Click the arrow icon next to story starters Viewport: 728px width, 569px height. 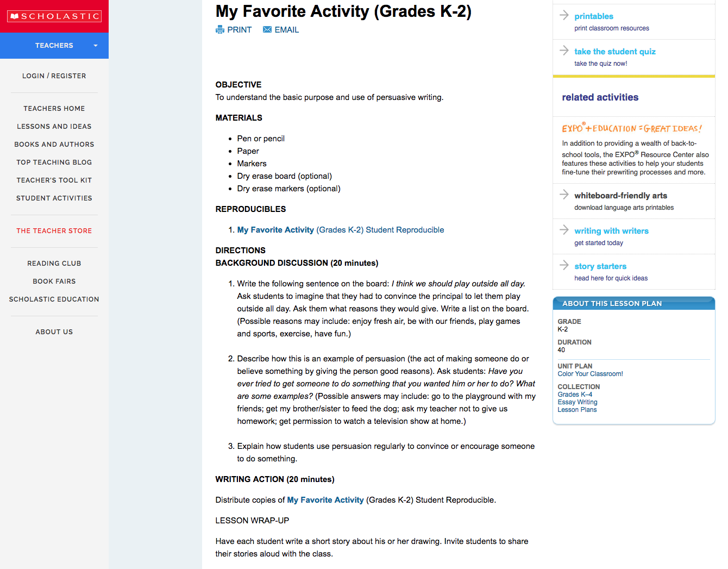click(563, 266)
